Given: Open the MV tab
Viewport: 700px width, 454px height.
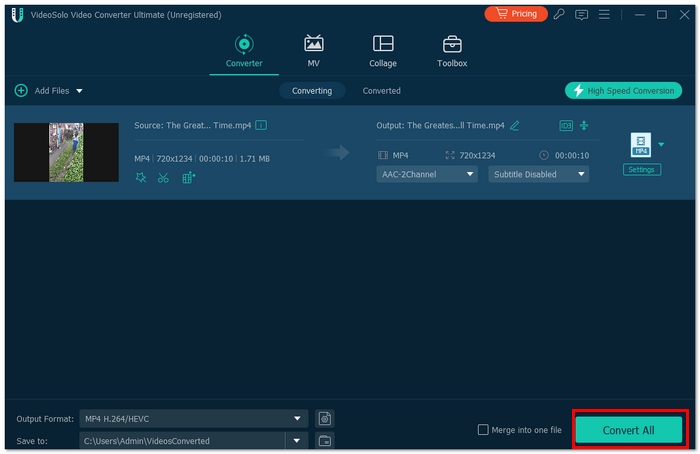Looking at the screenshot, I should pyautogui.click(x=313, y=51).
